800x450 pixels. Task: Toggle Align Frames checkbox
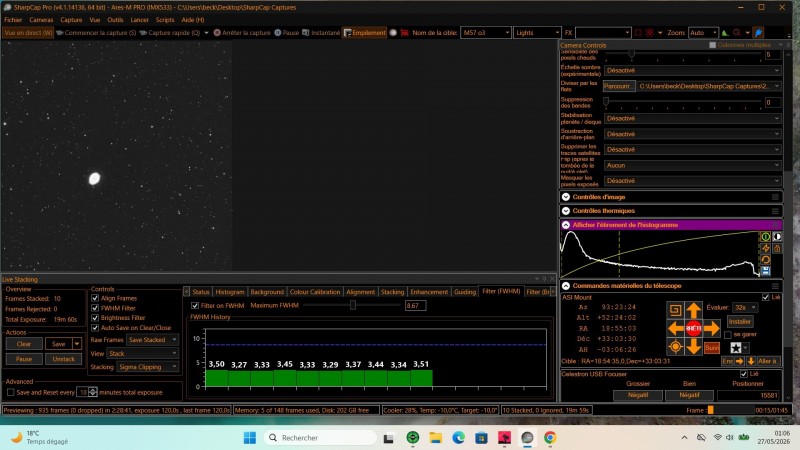95,298
